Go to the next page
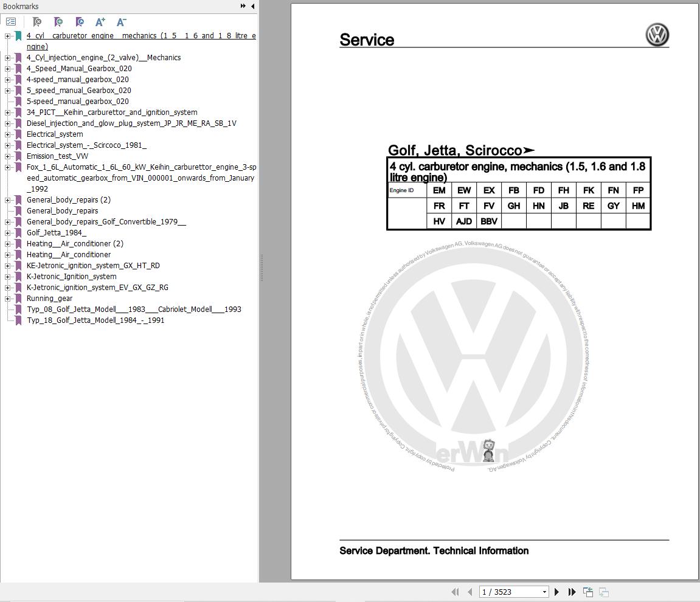This screenshot has height=602, width=700. [556, 592]
